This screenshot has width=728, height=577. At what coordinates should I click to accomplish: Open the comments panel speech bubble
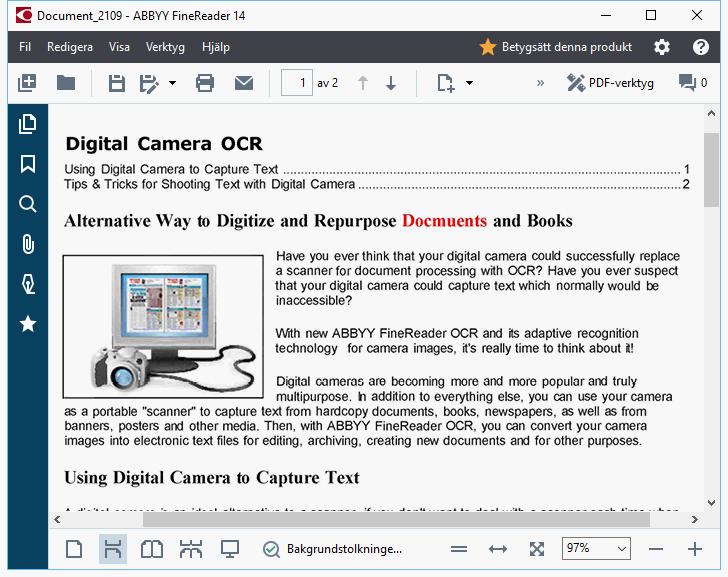(693, 83)
